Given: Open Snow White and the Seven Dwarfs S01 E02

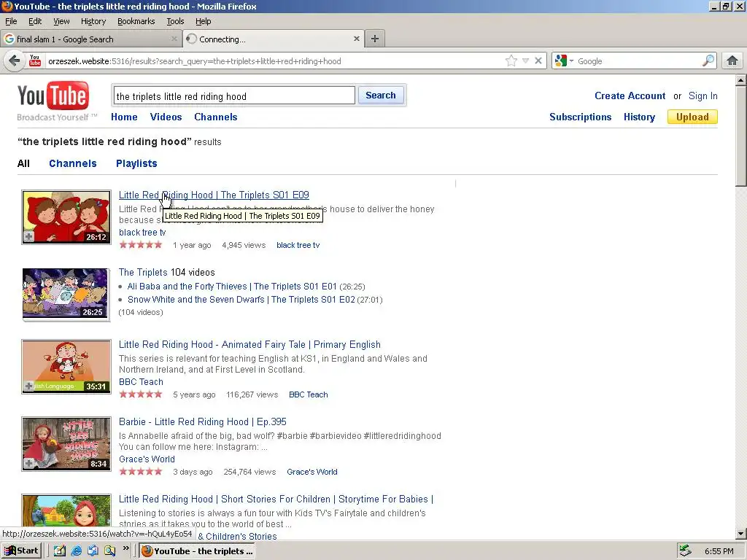Looking at the screenshot, I should point(241,300).
